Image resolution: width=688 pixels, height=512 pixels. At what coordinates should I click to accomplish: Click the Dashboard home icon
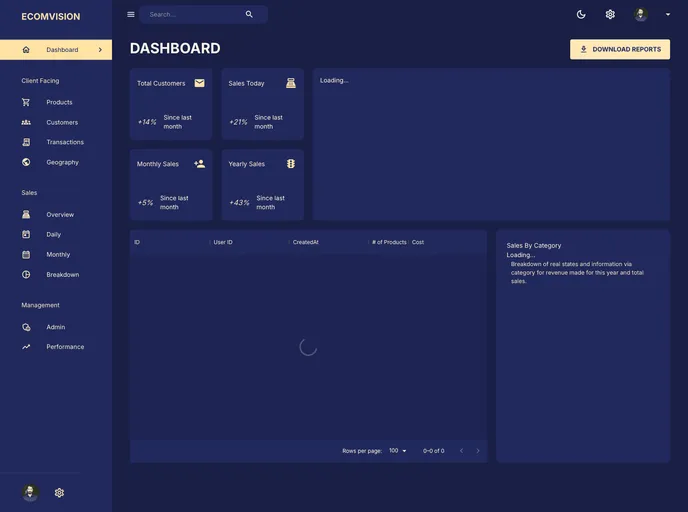pyautogui.click(x=26, y=50)
